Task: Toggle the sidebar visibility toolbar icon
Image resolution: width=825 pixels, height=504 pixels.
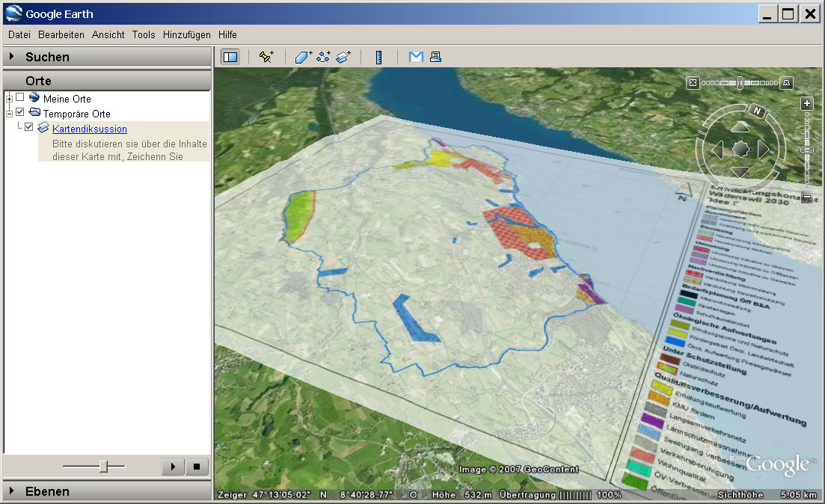Action: tap(230, 57)
